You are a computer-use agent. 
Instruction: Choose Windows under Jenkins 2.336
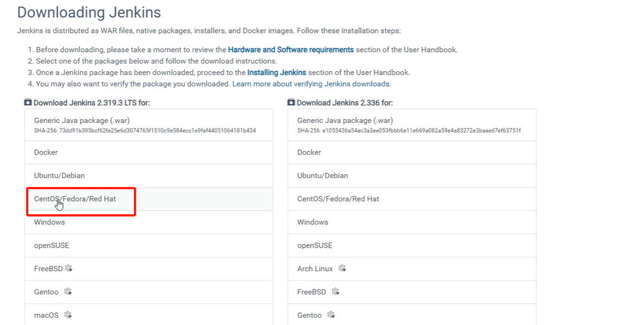point(412,222)
